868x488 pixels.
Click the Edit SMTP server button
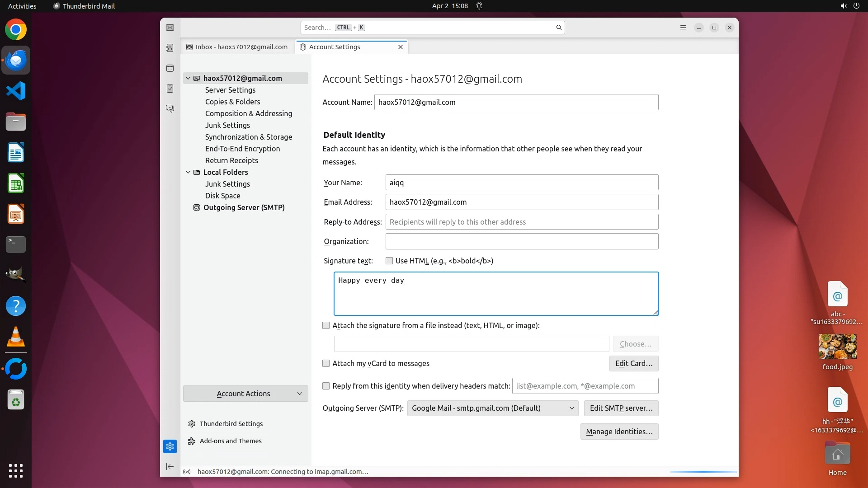(621, 408)
